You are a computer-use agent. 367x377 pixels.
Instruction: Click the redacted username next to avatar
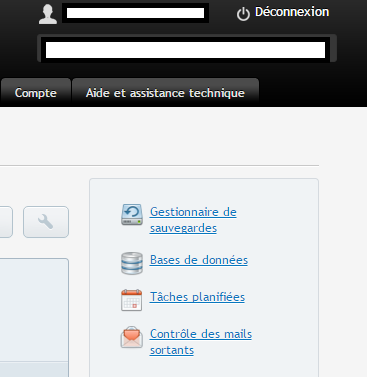coord(135,13)
